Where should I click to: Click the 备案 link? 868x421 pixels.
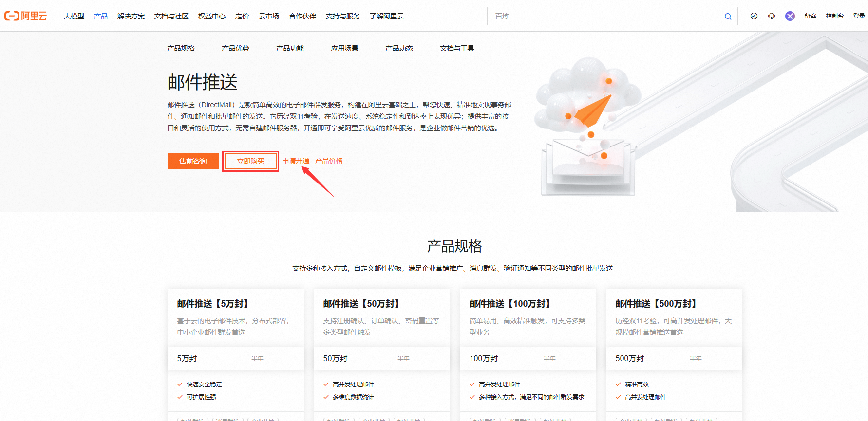[x=811, y=16]
